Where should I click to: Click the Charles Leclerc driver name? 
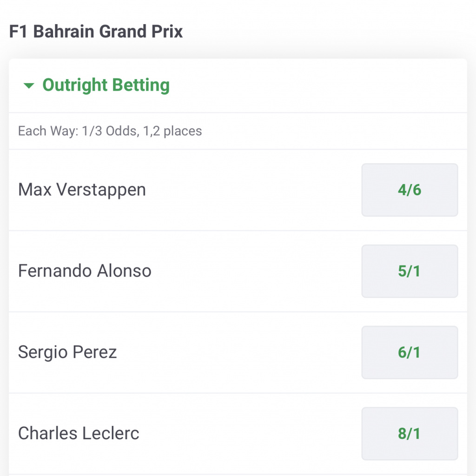point(79,434)
